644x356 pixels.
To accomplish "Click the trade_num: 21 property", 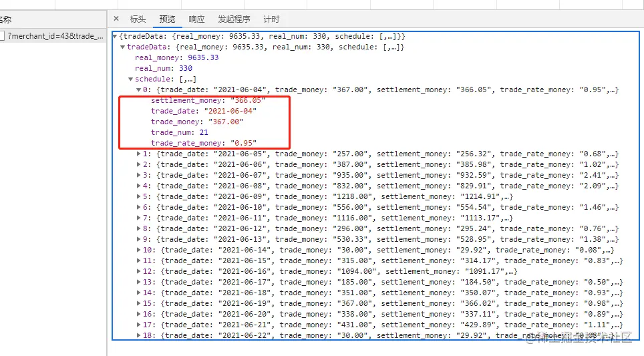I will [x=180, y=132].
